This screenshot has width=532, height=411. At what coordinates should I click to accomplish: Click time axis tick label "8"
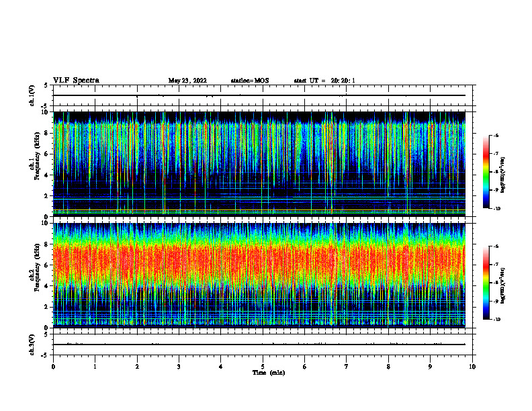pos(388,367)
